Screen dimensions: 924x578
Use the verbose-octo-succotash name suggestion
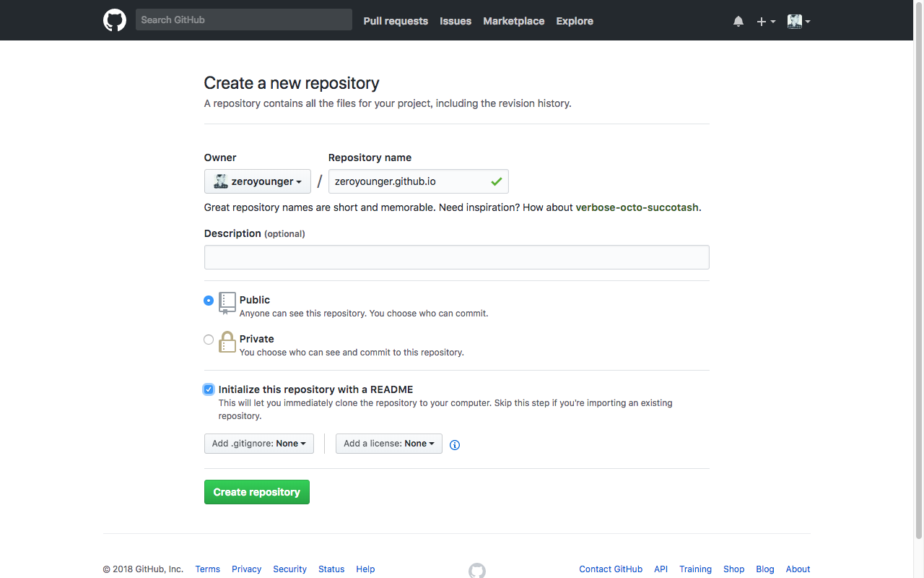tap(637, 207)
